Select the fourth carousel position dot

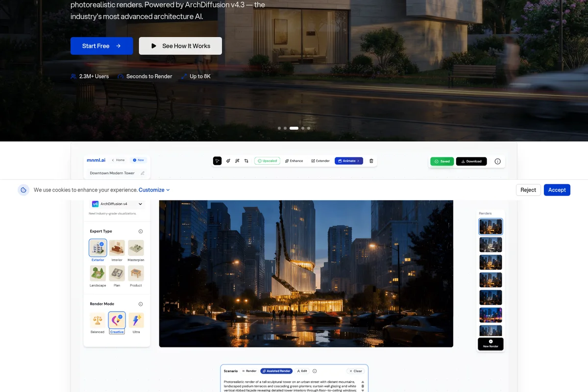(302, 128)
